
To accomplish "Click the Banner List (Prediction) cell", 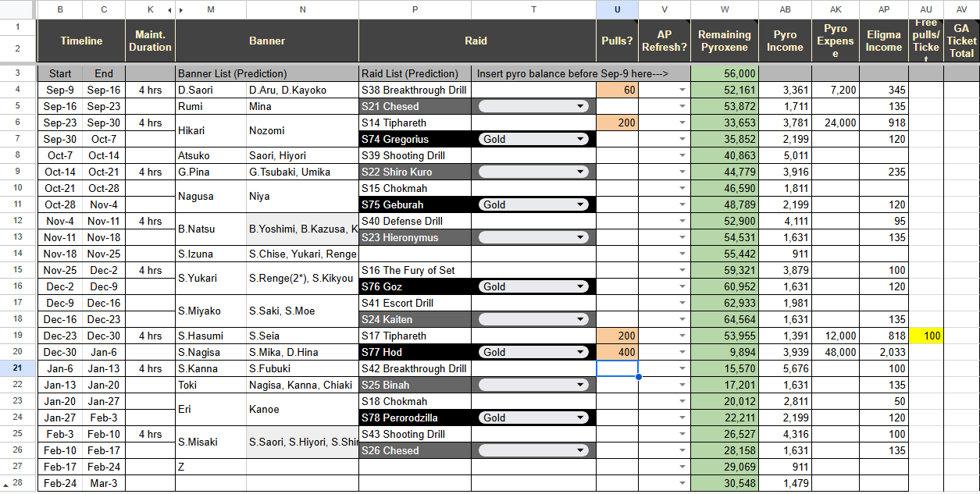I will pyautogui.click(x=267, y=73).
